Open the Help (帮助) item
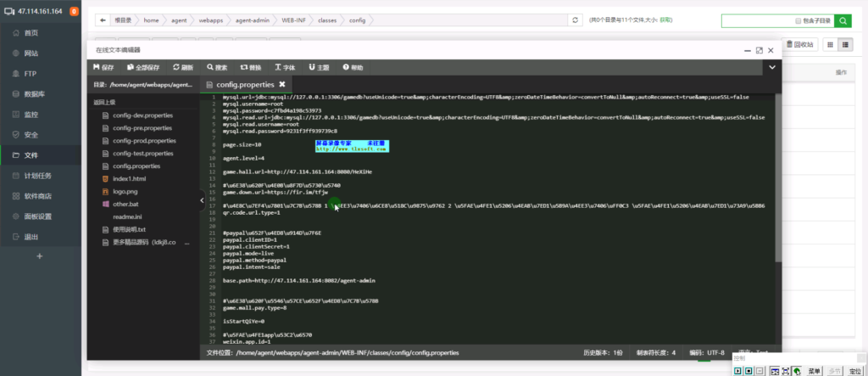The height and width of the screenshot is (376, 868). coord(353,67)
